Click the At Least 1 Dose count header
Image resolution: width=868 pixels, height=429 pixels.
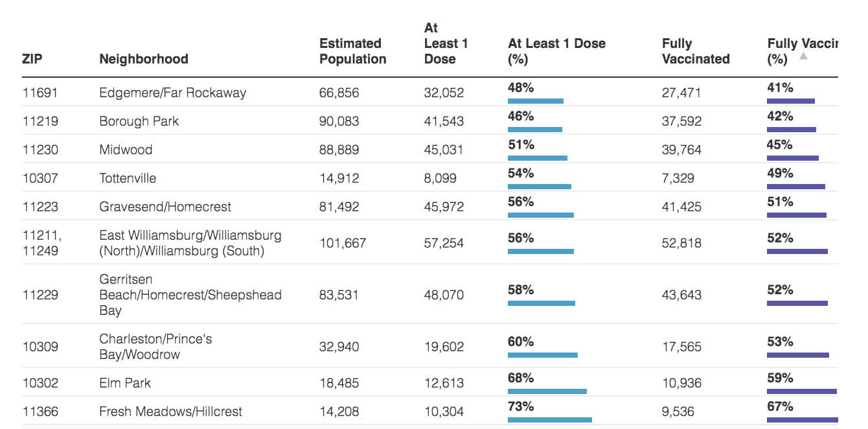tap(446, 43)
